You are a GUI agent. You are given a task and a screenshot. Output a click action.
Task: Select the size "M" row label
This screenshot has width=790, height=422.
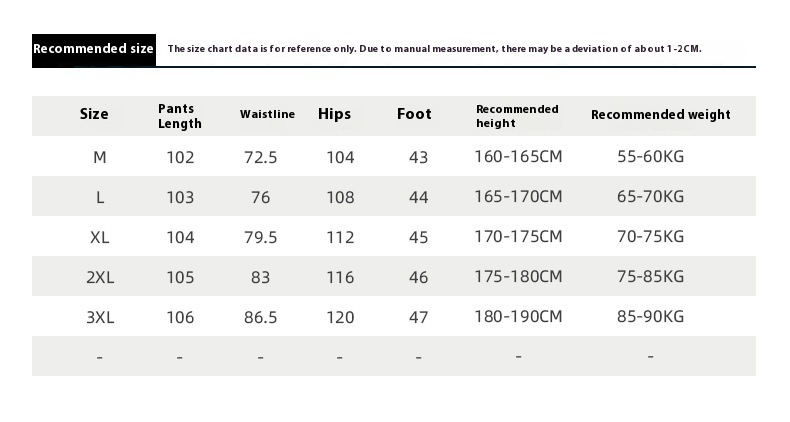point(100,157)
